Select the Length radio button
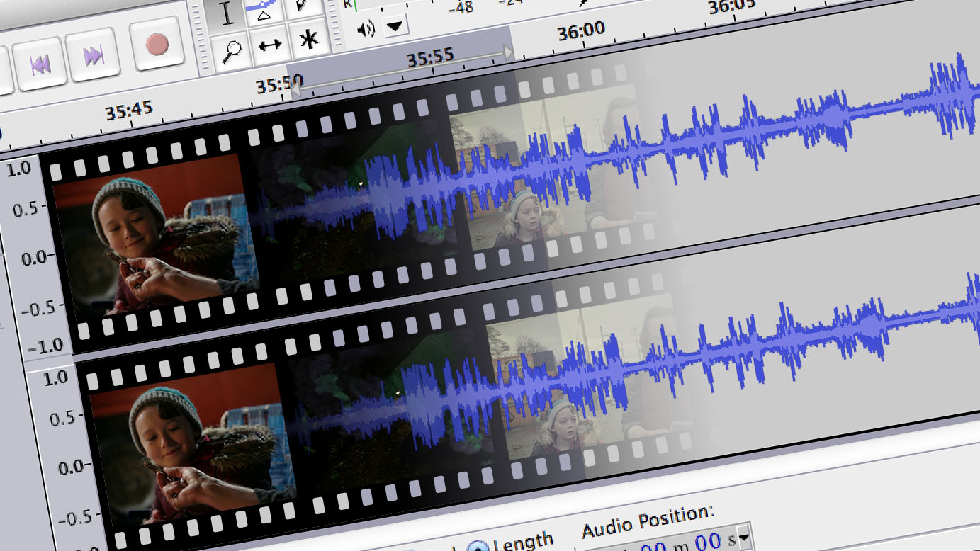The height and width of the screenshot is (551, 980). coord(478,546)
